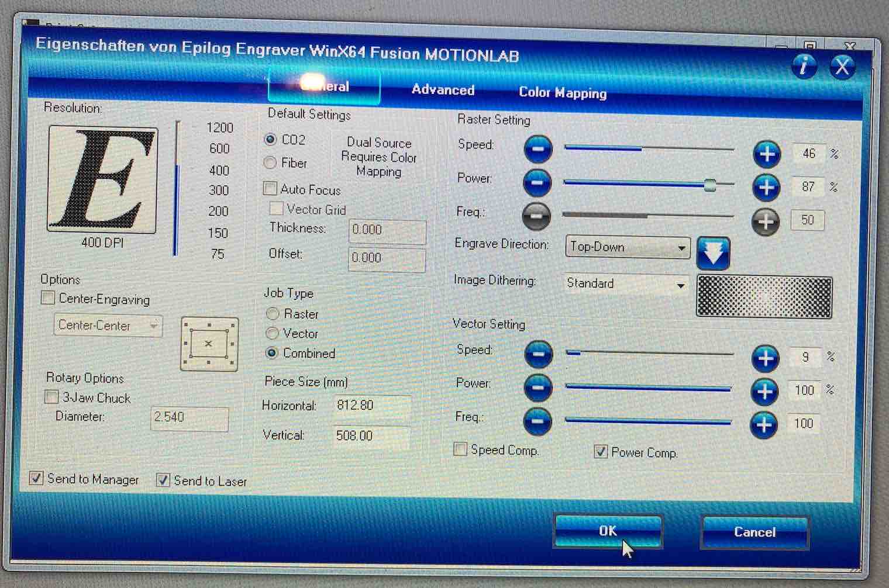Screen dimensions: 889x588
Task: Increase vector speed with the plus button
Action: click(x=765, y=358)
